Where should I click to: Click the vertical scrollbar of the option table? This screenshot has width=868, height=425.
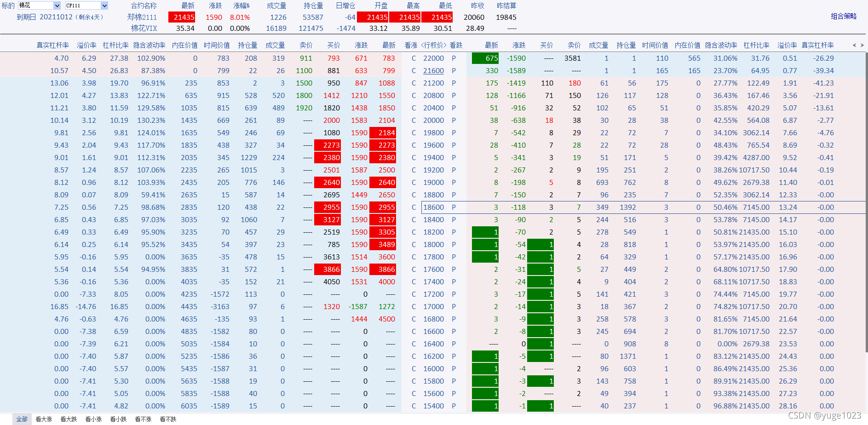[866, 202]
